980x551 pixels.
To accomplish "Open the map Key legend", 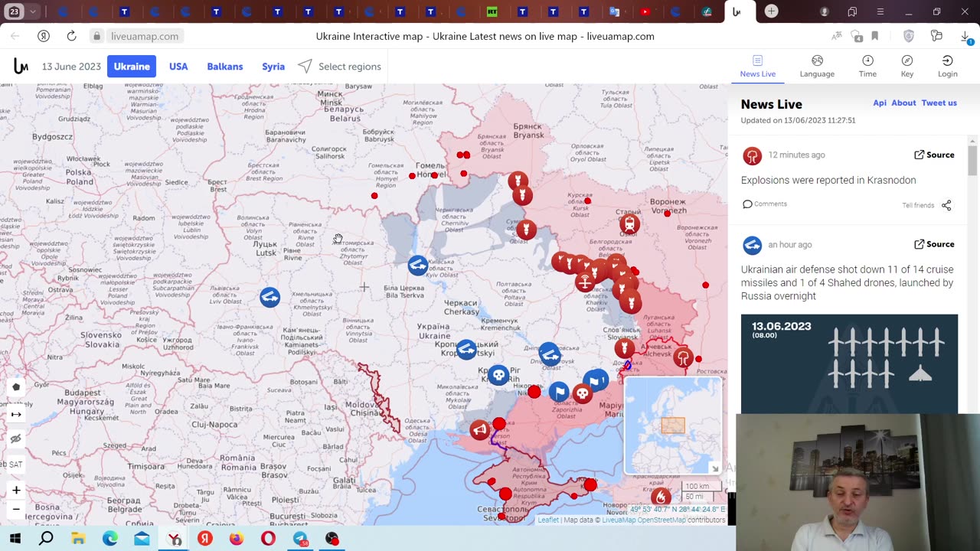I will (x=907, y=67).
